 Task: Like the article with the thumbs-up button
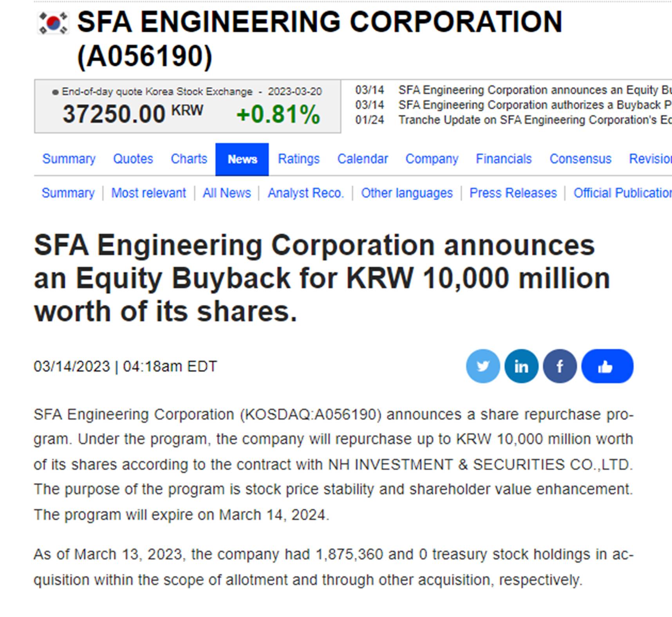pos(606,365)
